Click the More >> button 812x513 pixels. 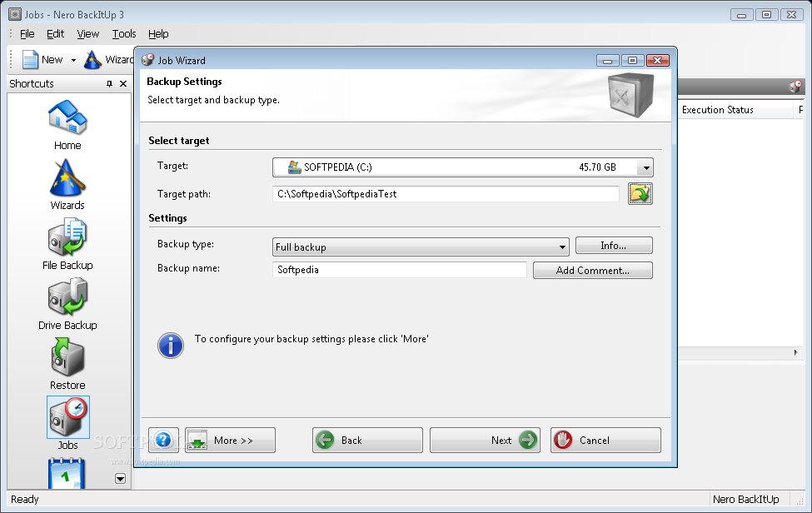231,440
